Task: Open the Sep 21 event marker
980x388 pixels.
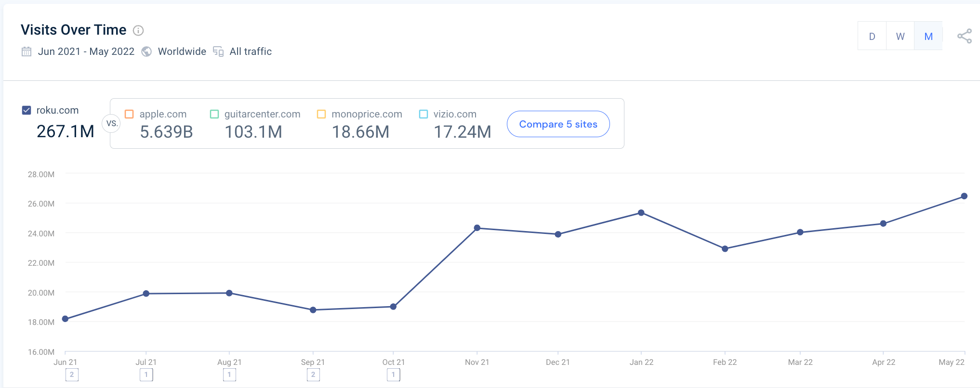Action: point(313,375)
